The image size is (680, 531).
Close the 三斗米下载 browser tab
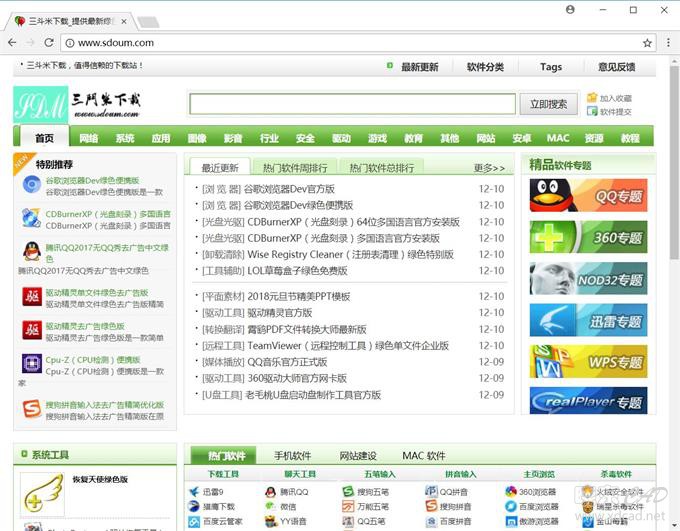(124, 21)
